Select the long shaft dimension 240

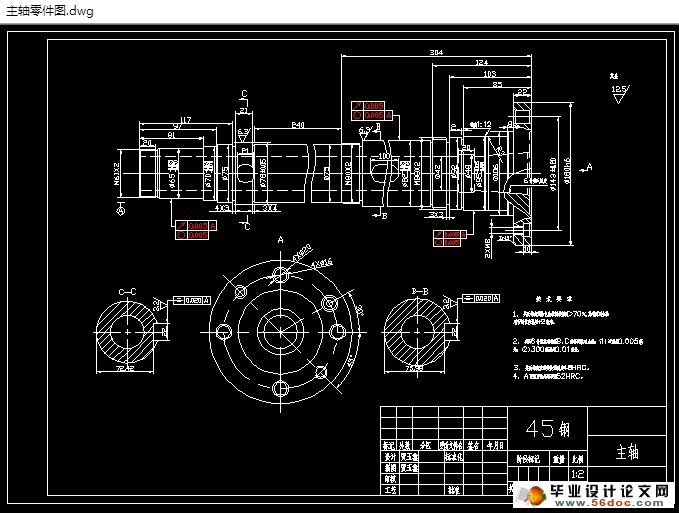point(297,125)
